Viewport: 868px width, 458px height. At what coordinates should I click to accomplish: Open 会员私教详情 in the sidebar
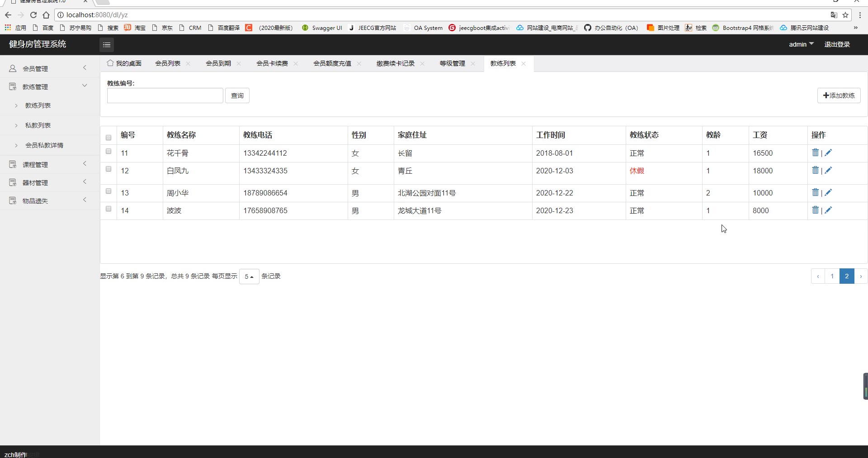pyautogui.click(x=44, y=145)
